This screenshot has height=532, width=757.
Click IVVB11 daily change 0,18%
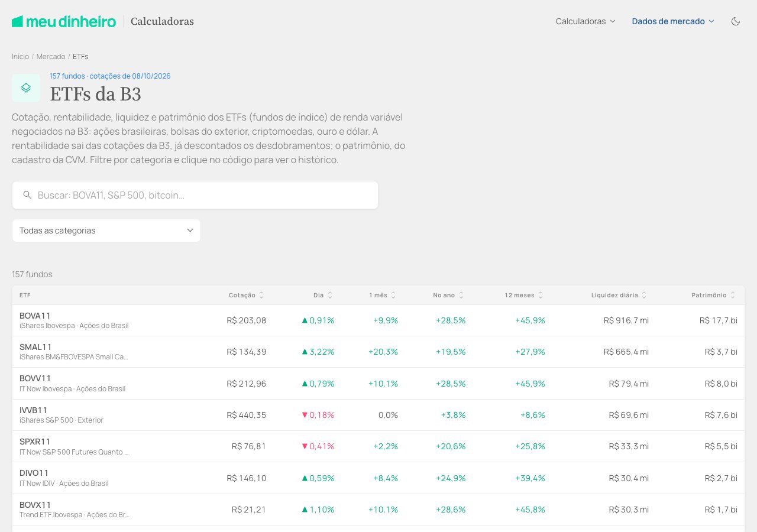click(x=318, y=415)
